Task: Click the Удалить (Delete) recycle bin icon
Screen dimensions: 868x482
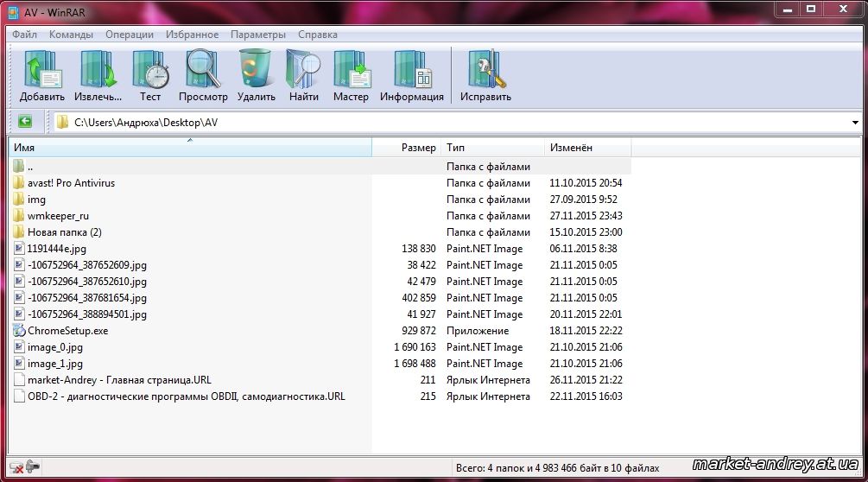Action: click(256, 75)
